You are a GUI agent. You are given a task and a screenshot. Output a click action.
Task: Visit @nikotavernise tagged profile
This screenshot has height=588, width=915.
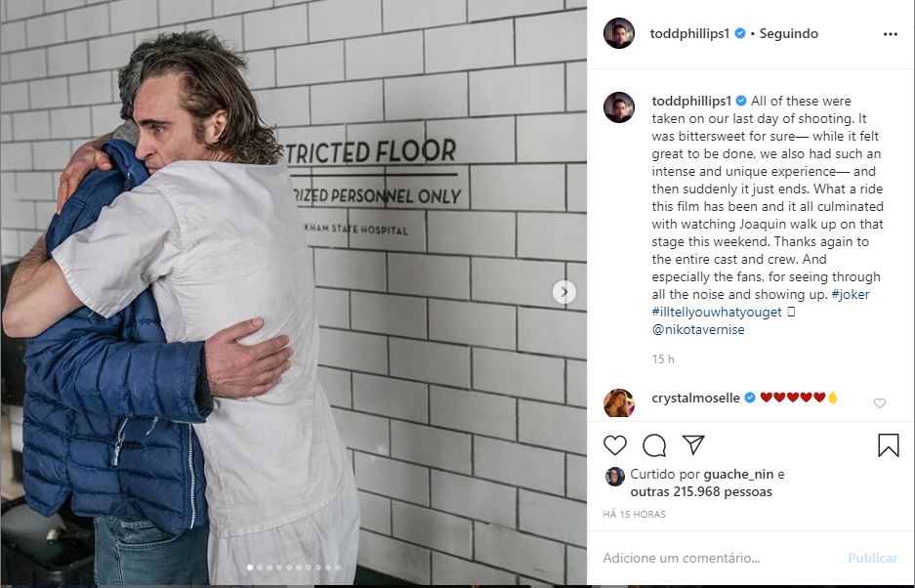click(698, 329)
